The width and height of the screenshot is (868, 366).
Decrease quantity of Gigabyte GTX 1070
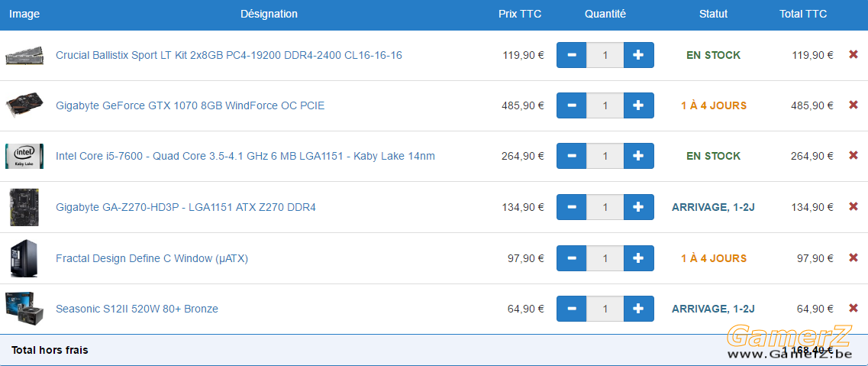click(572, 105)
